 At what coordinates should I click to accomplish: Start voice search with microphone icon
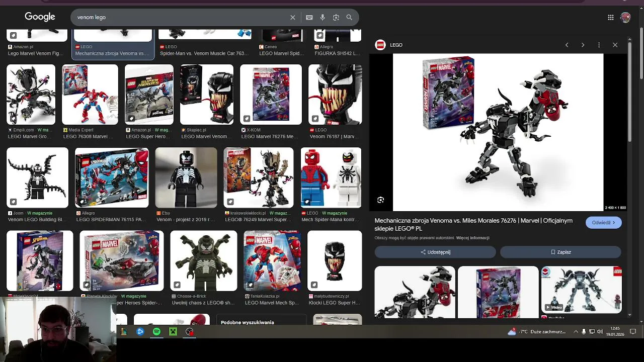point(323,17)
